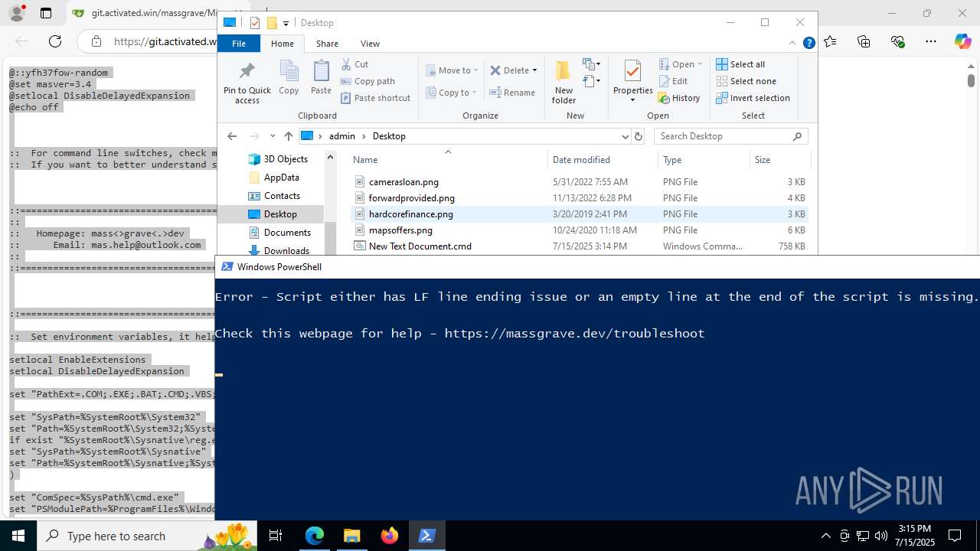Select AppData in navigation pane
Image resolution: width=980 pixels, height=551 pixels.
click(x=281, y=178)
